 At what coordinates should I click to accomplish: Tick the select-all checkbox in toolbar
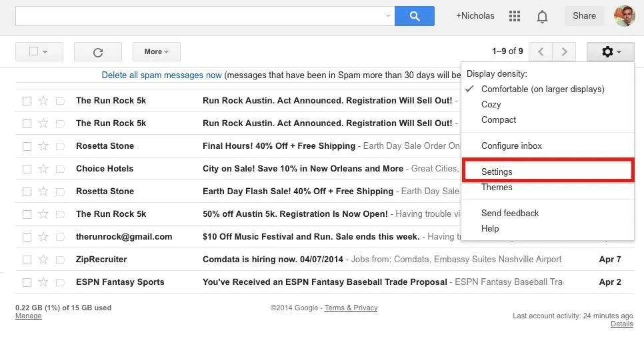coord(34,51)
